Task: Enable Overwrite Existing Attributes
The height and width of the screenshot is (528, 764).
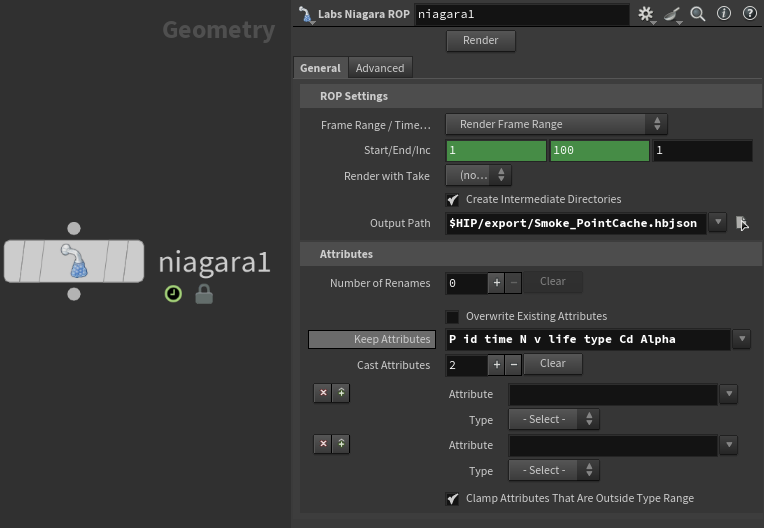Action: (453, 317)
